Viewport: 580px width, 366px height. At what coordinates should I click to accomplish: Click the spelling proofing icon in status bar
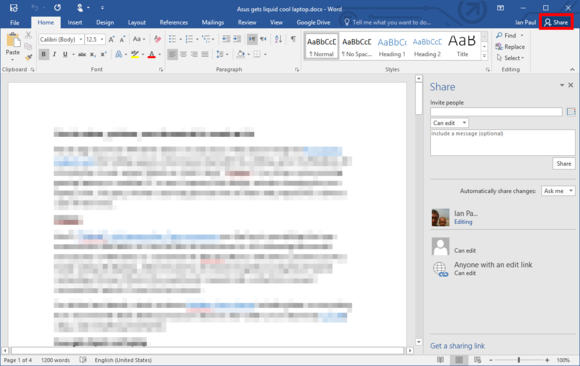(x=83, y=360)
